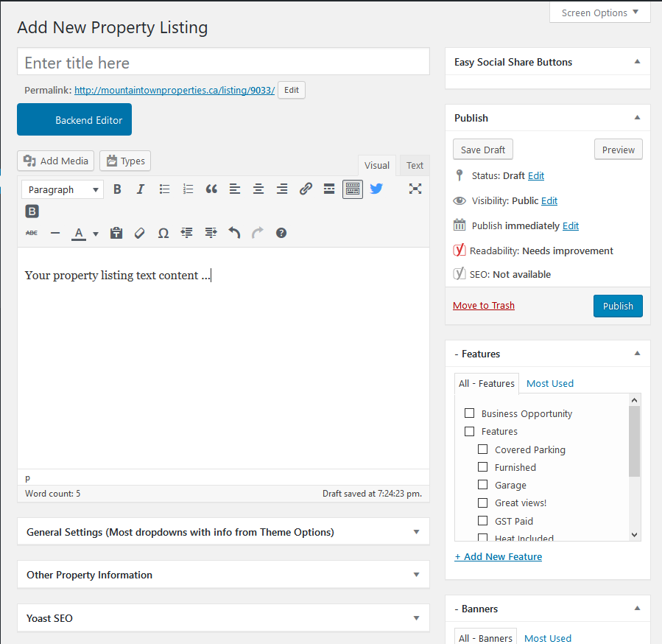
Task: Apply italic formatting to text
Action: pos(141,189)
